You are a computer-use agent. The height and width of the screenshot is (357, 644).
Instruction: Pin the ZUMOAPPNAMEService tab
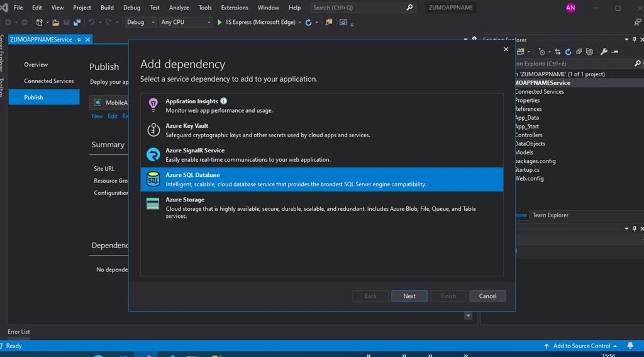coord(79,40)
